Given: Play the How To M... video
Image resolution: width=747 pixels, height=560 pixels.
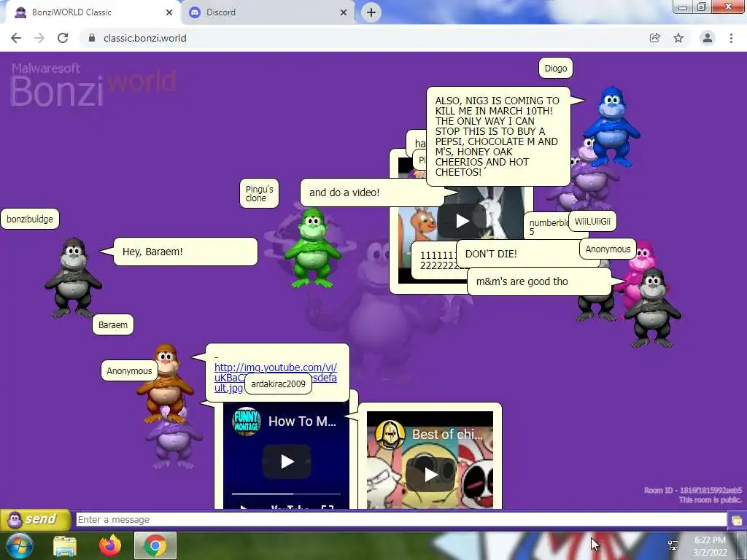Looking at the screenshot, I should [x=287, y=462].
